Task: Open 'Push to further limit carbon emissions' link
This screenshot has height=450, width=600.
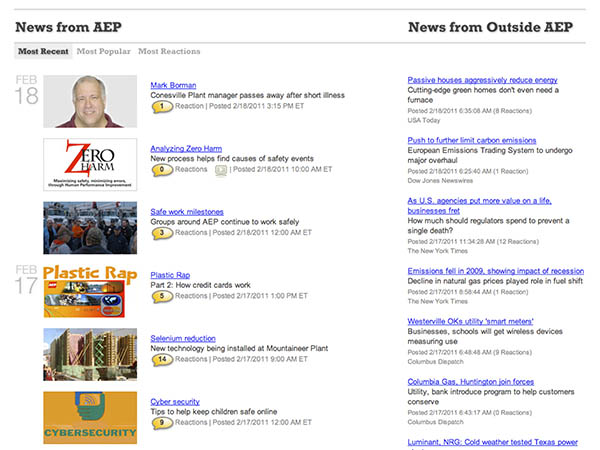Action: click(472, 140)
